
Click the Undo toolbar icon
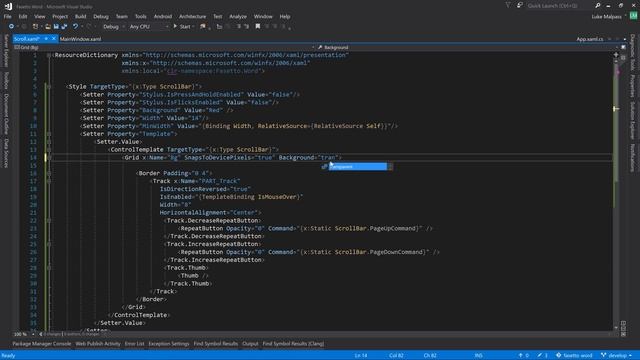75,27
